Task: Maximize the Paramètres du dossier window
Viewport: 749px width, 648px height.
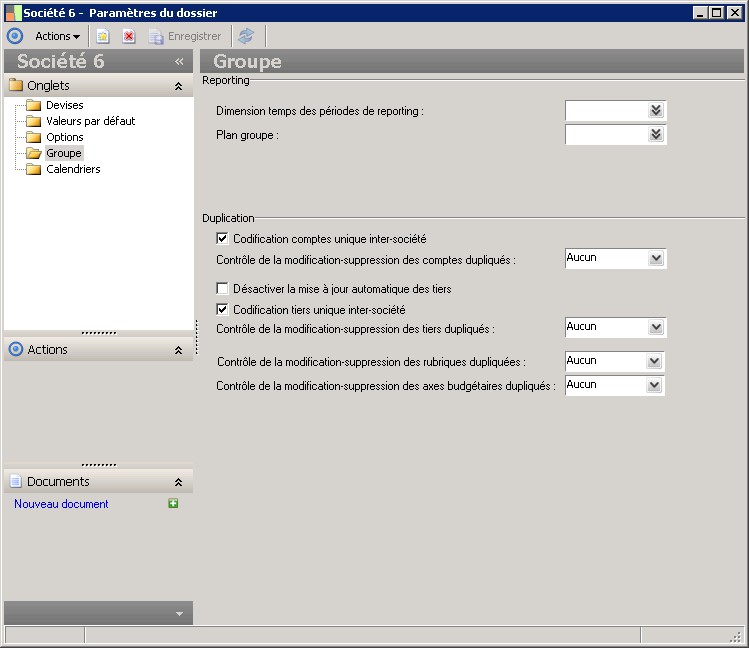Action: tap(717, 12)
